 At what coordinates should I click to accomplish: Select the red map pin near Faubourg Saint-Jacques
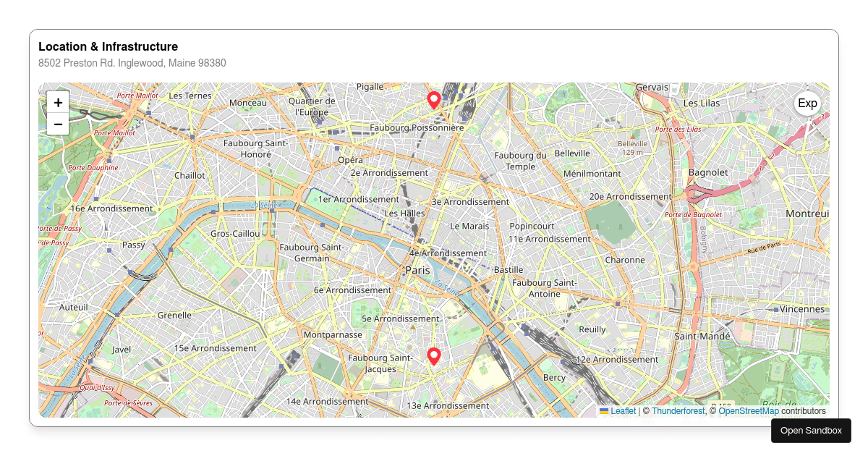coord(434,356)
